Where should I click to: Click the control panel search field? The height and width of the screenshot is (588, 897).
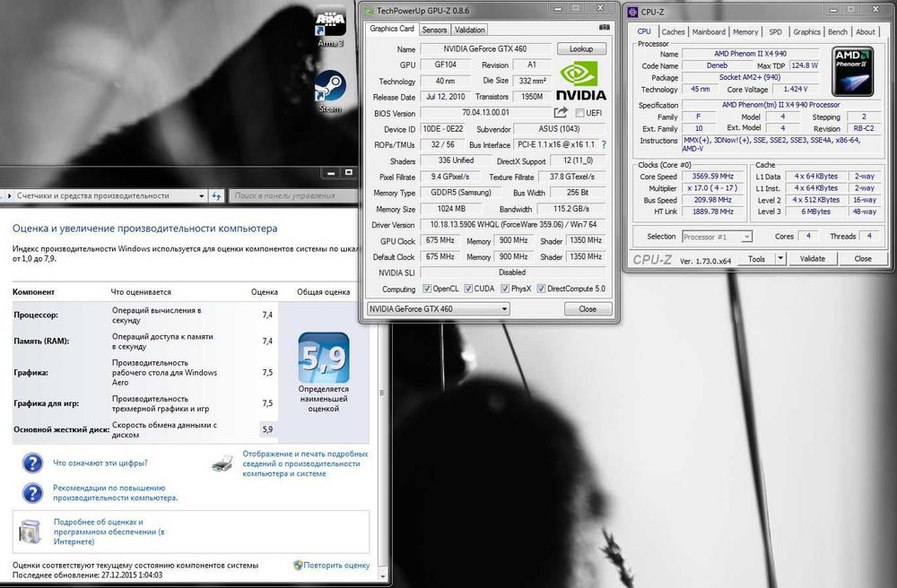[x=293, y=195]
